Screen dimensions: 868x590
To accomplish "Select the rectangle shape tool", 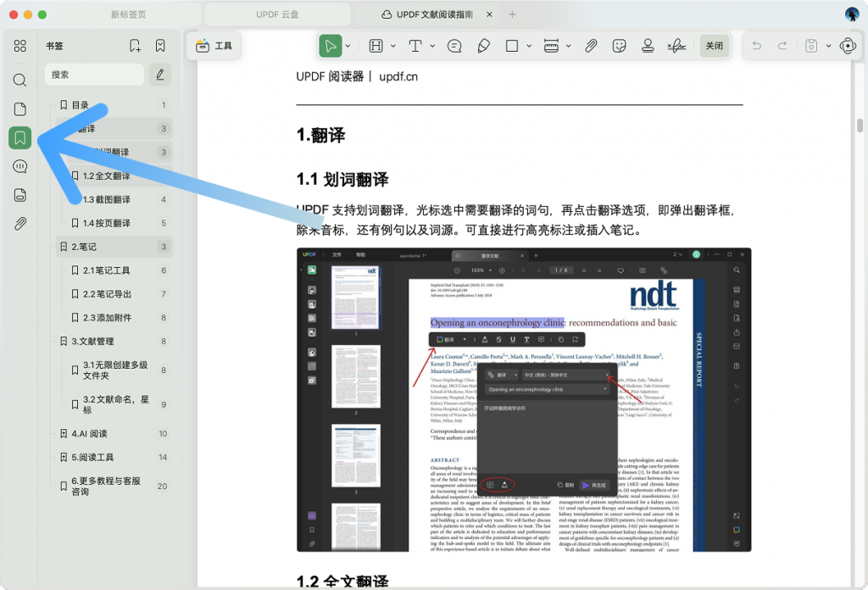I will (512, 46).
